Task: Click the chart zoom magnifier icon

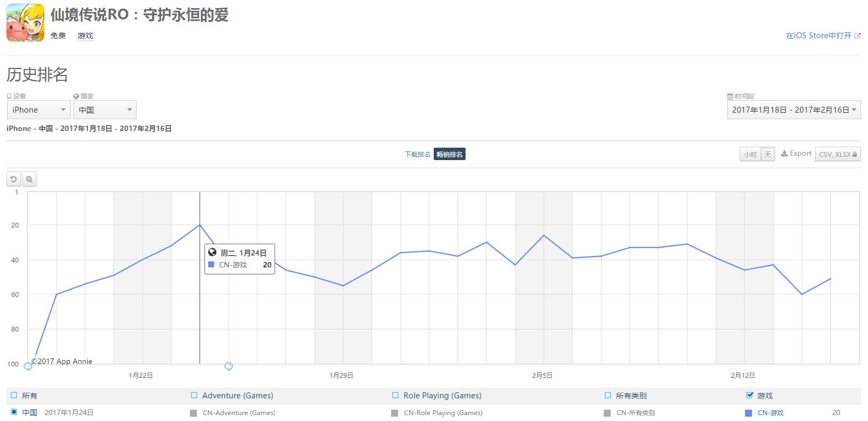Action: tap(29, 179)
